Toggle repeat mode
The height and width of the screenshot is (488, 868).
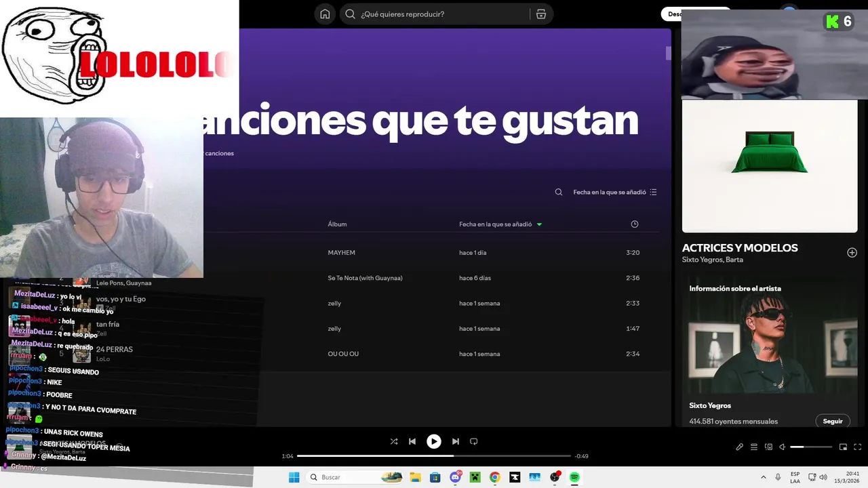pyautogui.click(x=474, y=441)
